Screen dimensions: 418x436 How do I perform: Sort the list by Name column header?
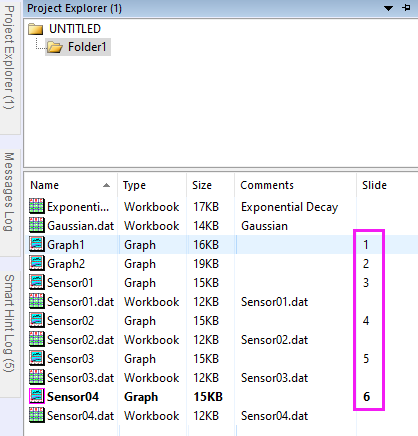click(70, 185)
